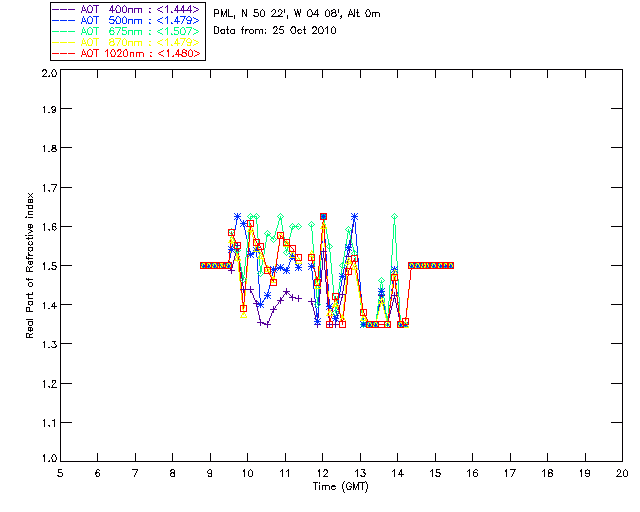Click y-axis value 1.7
640x512 pixels.
click(x=49, y=188)
